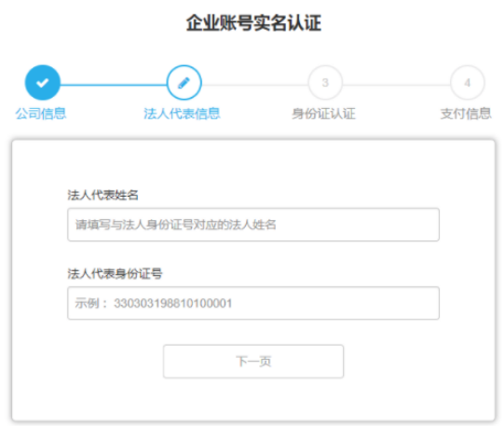Click the 企业账号实名认证 page title
The height and width of the screenshot is (426, 504).
[253, 22]
